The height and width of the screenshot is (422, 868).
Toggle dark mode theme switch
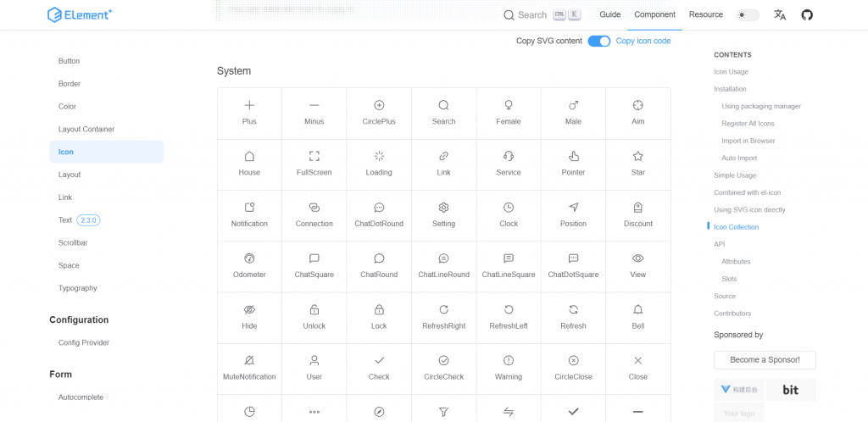[x=748, y=15]
